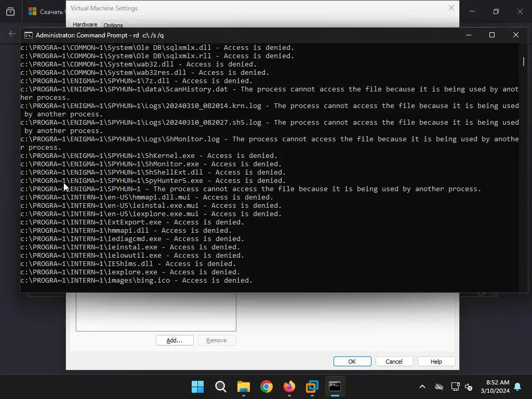532x399 pixels.
Task: Switch to VMware Workstation taskbar icon
Action: 312,387
